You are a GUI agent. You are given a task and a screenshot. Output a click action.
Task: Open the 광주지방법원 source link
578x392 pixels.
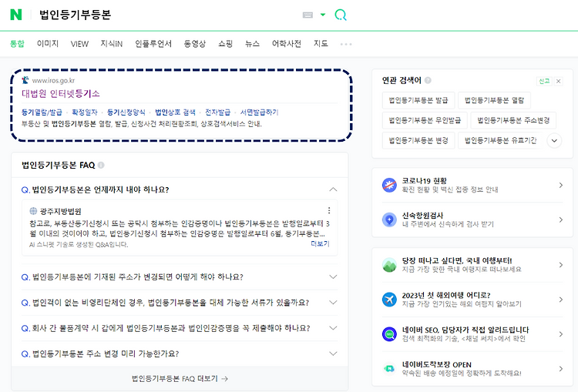click(60, 211)
